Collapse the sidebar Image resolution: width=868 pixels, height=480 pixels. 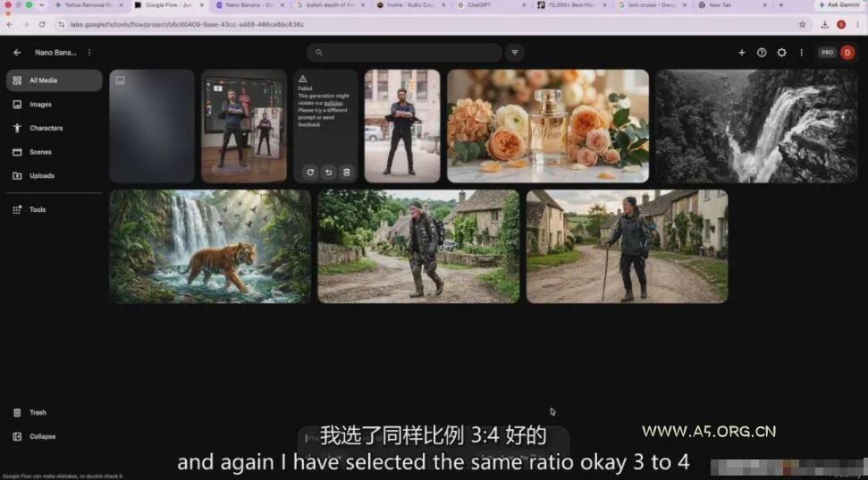[55, 436]
